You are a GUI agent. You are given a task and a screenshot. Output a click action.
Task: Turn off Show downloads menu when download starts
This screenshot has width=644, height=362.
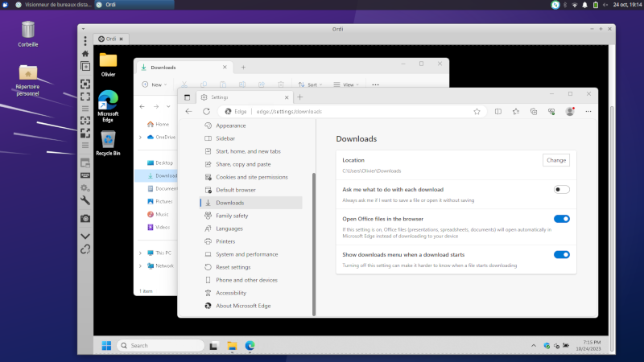tap(561, 254)
